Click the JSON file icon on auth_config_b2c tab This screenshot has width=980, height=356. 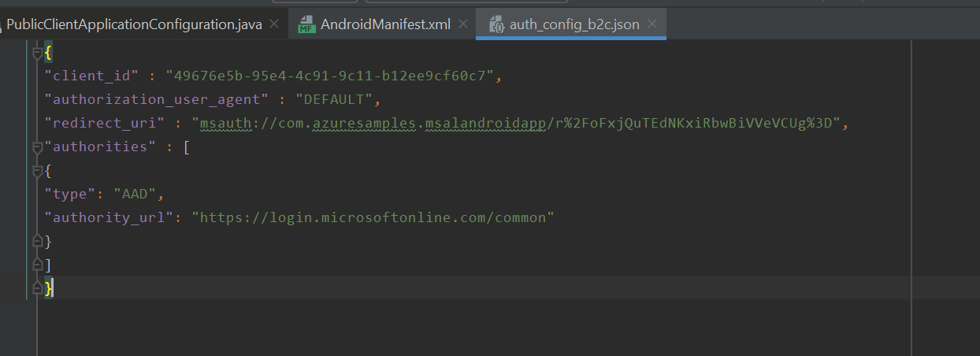(496, 25)
